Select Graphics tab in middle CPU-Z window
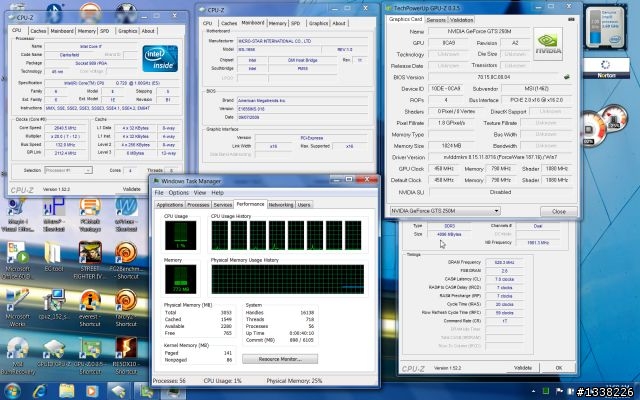640x400 pixels. (318, 24)
